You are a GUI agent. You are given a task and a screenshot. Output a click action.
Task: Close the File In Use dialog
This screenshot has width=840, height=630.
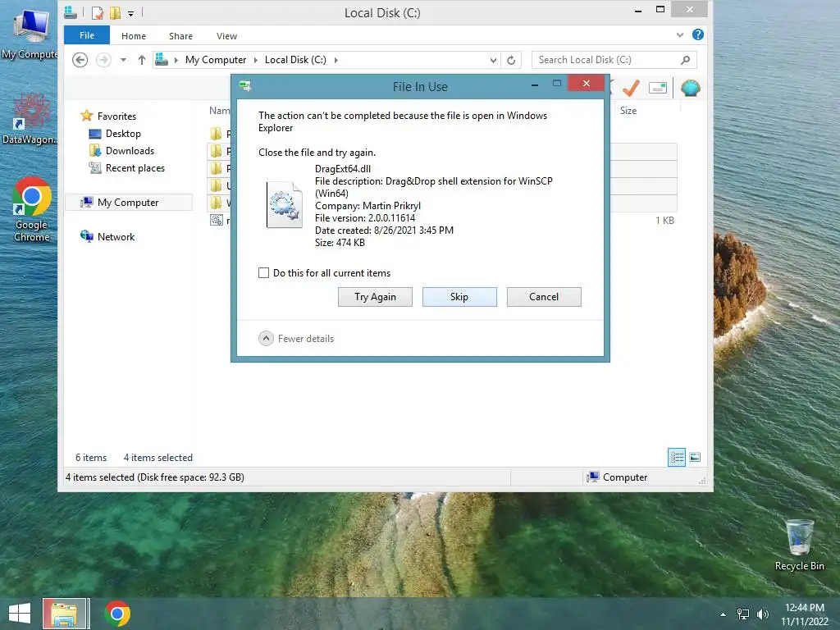tap(586, 83)
